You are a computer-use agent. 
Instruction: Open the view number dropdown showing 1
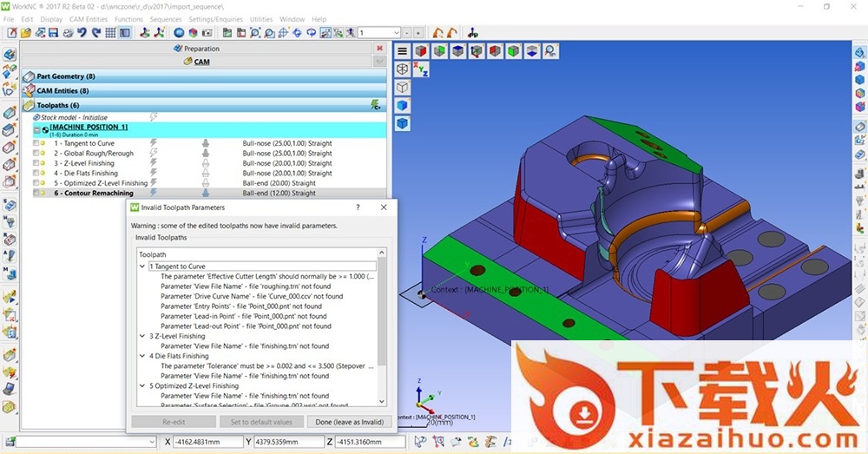(x=396, y=33)
